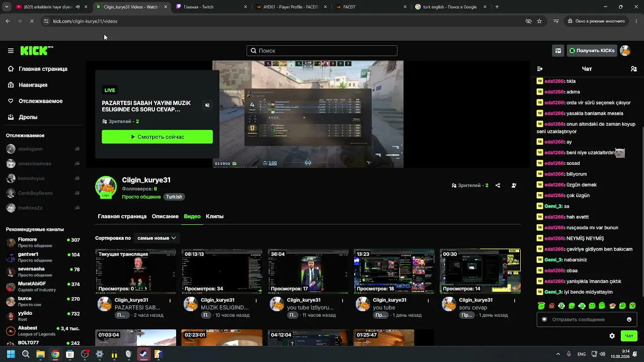Expand the самые новые sort dropdown

[x=156, y=238]
